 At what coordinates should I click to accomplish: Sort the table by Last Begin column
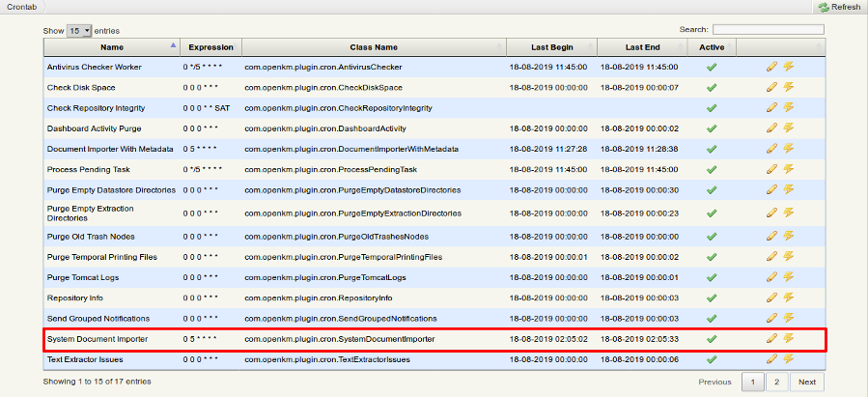pyautogui.click(x=552, y=46)
